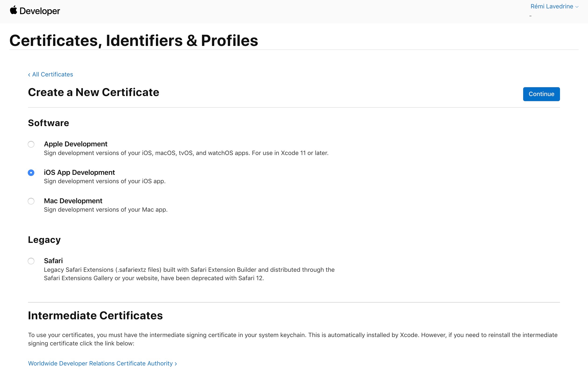The width and height of the screenshot is (588, 372).
Task: Click the Apple logo icon
Action: click(x=14, y=10)
